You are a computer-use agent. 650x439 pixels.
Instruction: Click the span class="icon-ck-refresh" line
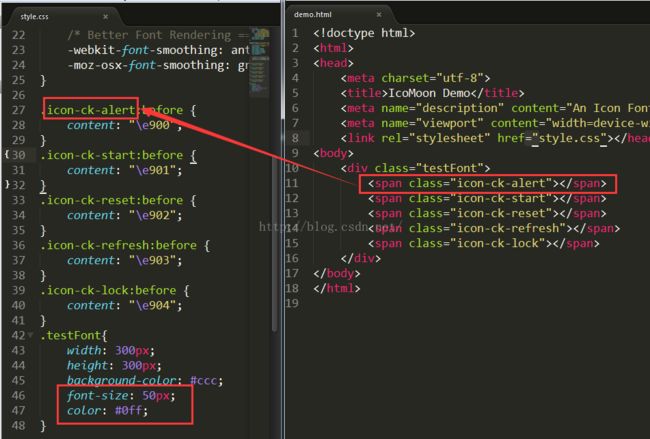pyautogui.click(x=494, y=228)
